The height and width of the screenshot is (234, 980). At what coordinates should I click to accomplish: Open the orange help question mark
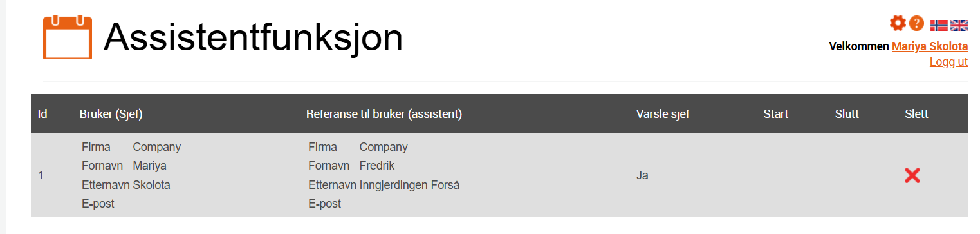click(917, 23)
